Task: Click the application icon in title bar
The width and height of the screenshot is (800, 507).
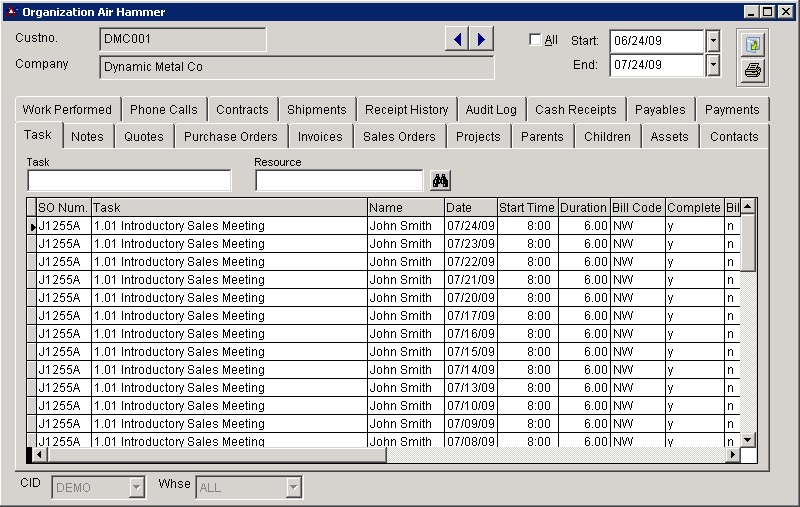Action: click(11, 12)
